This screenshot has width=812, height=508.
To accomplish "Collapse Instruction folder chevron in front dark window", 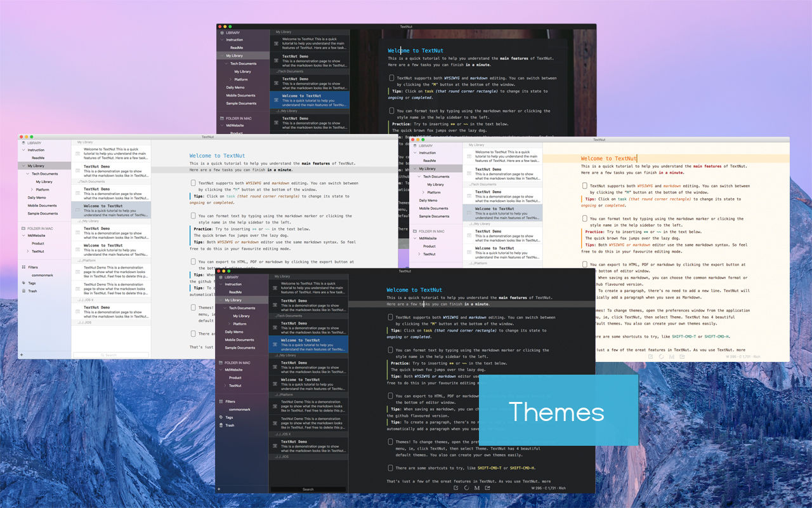I will (x=221, y=284).
